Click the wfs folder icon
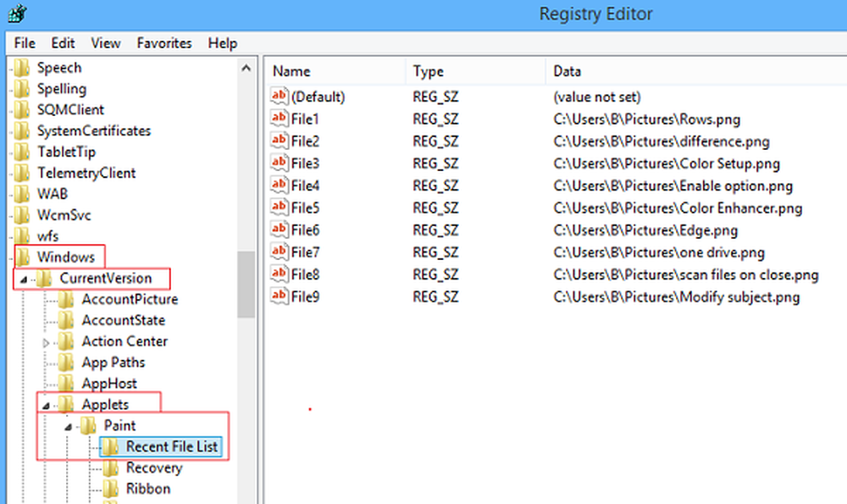847x504 pixels. pos(22,236)
